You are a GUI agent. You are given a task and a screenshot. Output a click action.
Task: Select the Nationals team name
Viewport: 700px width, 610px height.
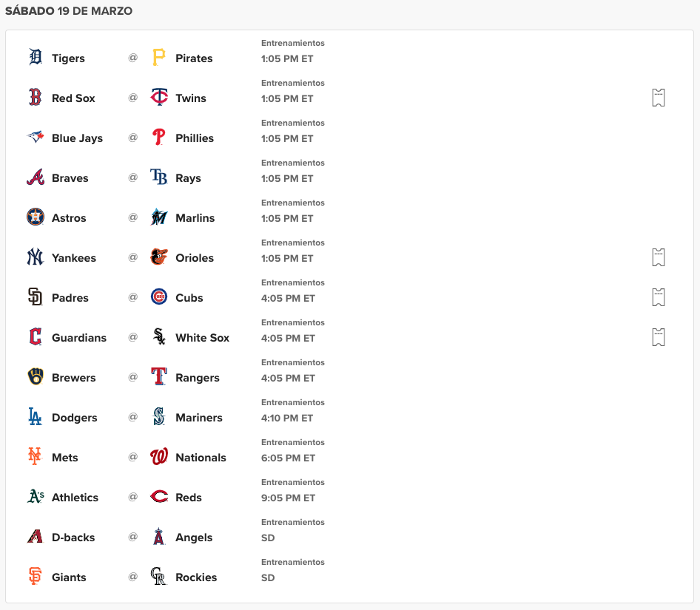[201, 457]
